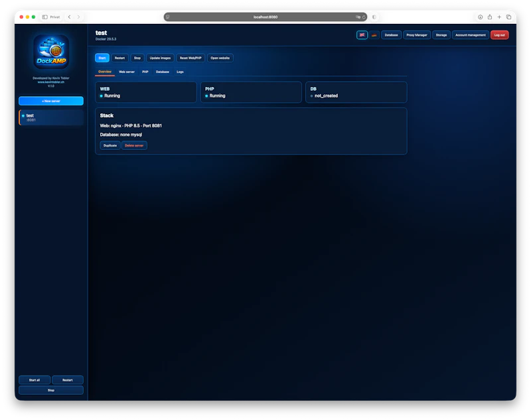This screenshot has width=531, height=420.
Task: Open a new Safari tab
Action: [499, 17]
